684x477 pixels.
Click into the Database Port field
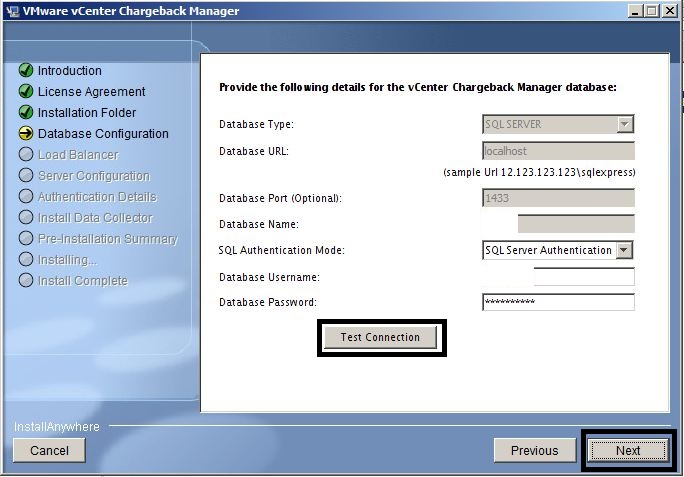click(x=558, y=198)
